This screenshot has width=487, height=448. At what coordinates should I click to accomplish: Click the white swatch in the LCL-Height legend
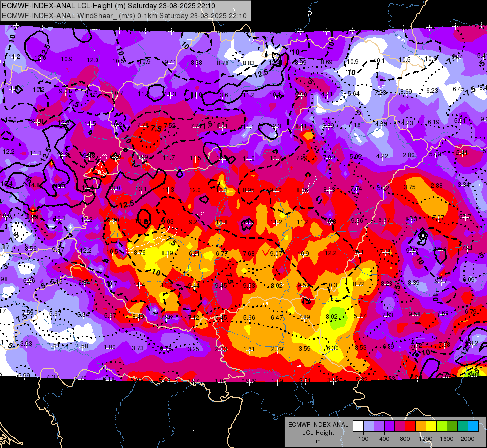[x=358, y=426]
